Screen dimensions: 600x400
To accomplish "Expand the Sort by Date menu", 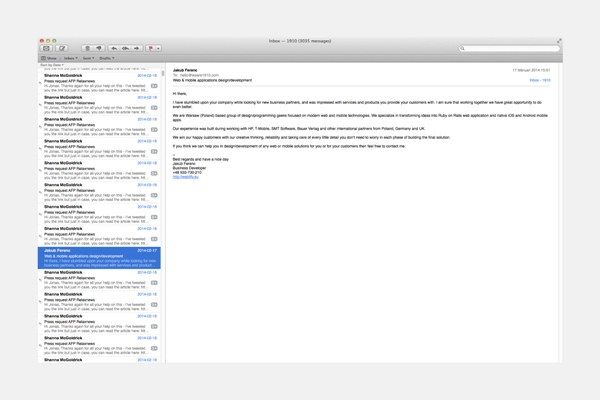I will [52, 65].
